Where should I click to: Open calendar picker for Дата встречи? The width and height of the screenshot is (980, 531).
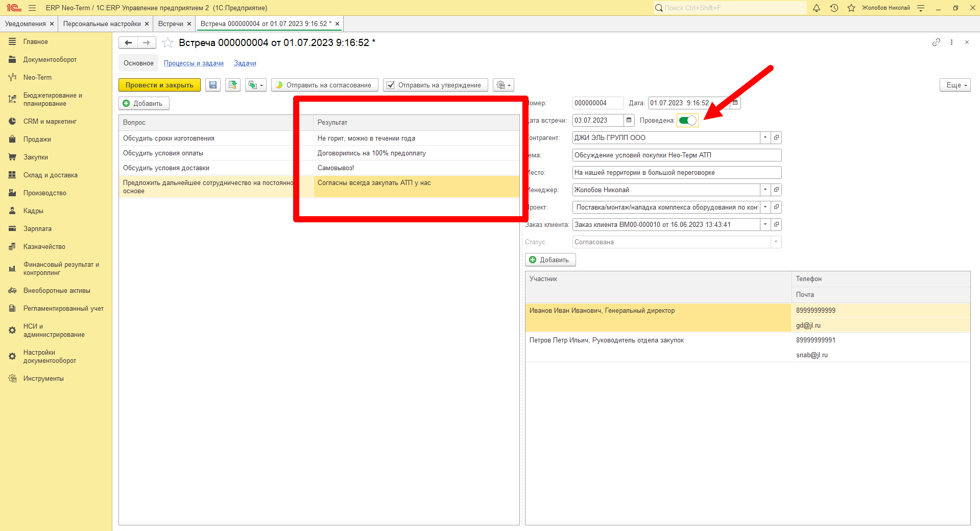pos(629,120)
